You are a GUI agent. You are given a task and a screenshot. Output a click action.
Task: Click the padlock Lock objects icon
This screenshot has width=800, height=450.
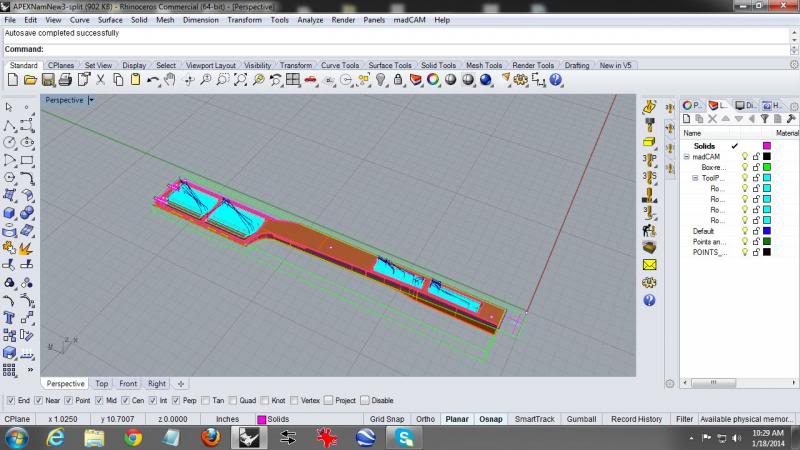[398, 80]
